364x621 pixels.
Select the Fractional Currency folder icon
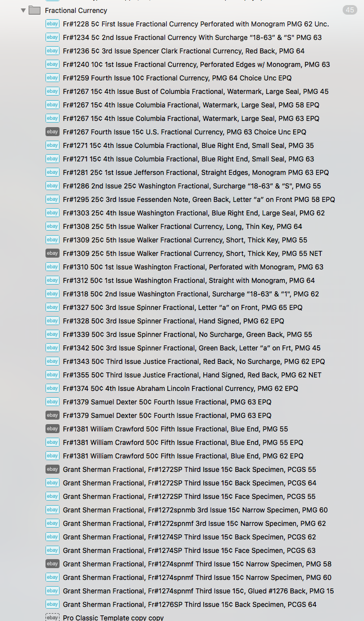[x=34, y=10]
